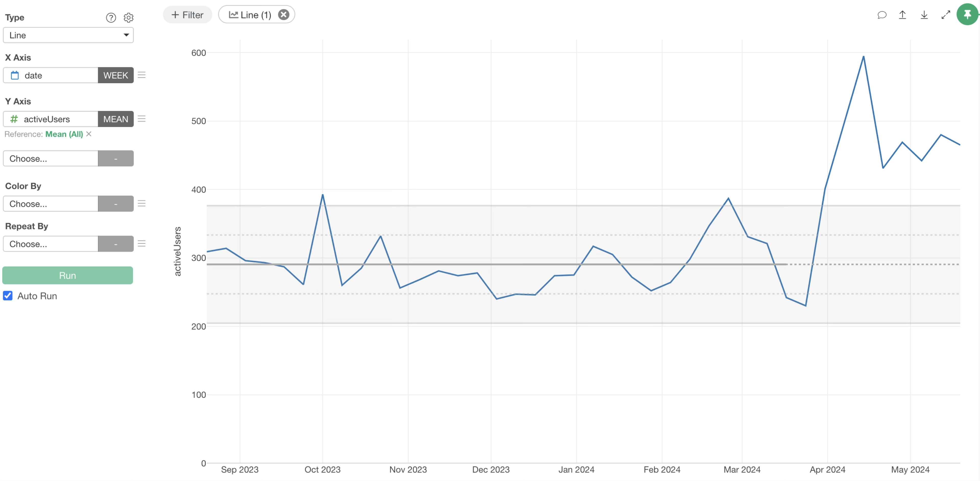Remove the Mean (All) reference line
The height and width of the screenshot is (481, 980).
(89, 134)
